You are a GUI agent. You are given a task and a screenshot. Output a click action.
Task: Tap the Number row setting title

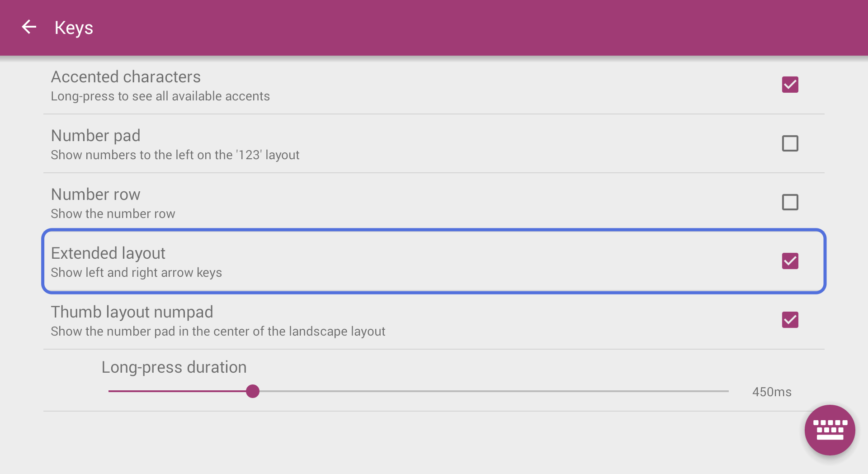coord(95,194)
